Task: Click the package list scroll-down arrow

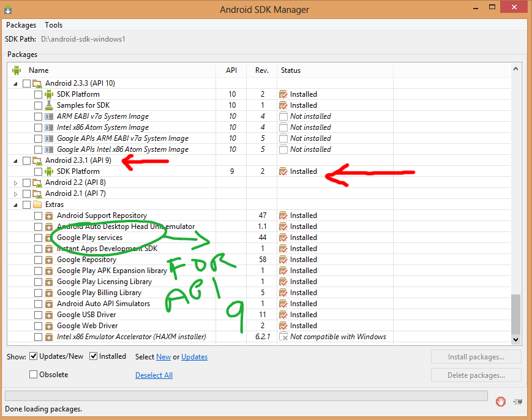Action: point(515,339)
